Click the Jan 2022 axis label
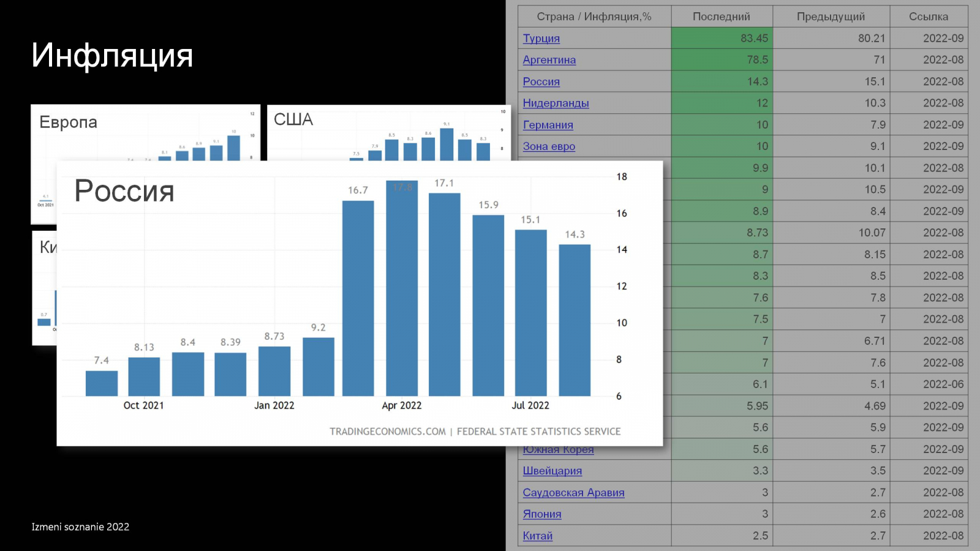This screenshot has height=551, width=980. click(274, 405)
